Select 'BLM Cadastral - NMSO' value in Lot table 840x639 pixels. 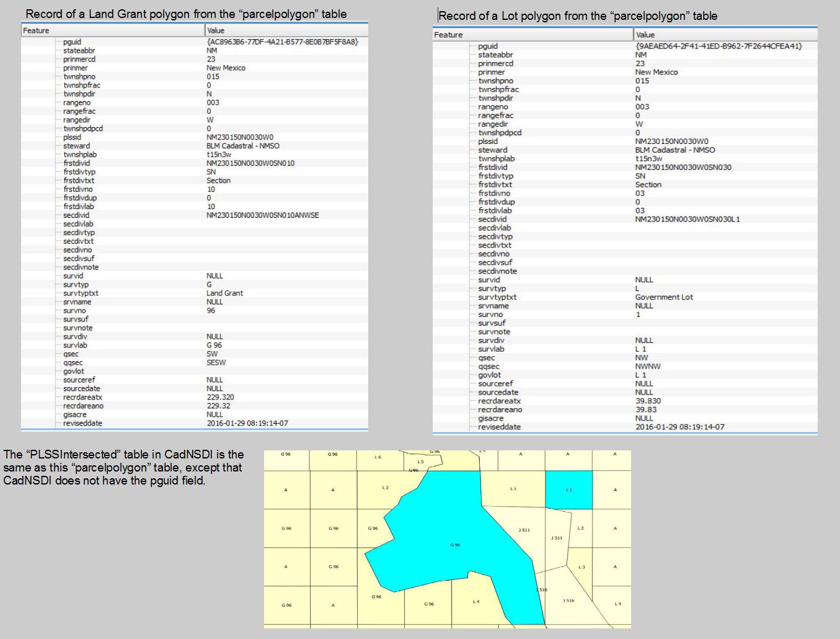point(675,150)
